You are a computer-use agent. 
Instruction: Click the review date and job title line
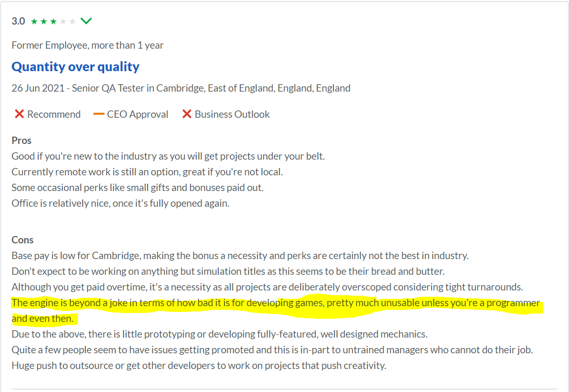181,88
